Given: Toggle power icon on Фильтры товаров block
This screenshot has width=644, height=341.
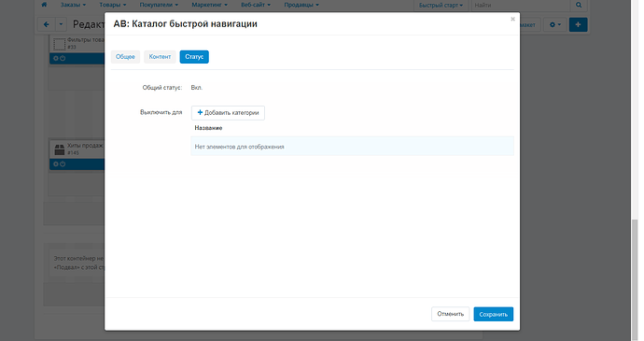Looking at the screenshot, I should point(63,59).
